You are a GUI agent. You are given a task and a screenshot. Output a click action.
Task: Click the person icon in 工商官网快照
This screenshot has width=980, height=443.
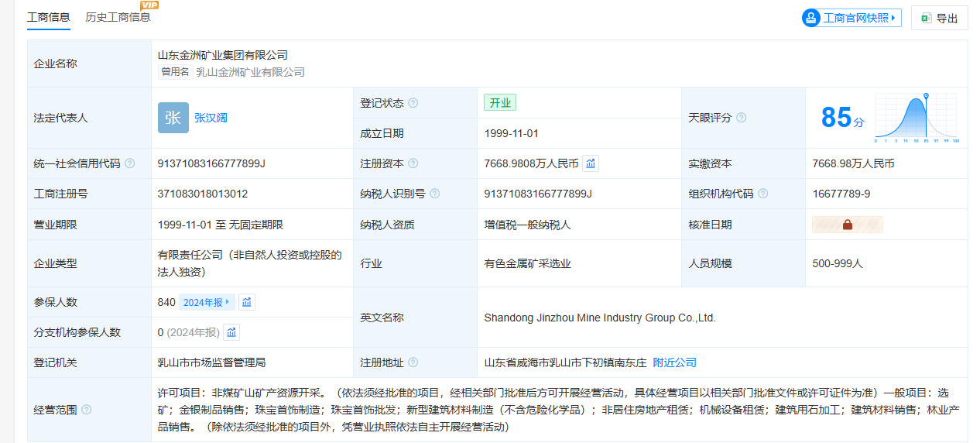811,18
